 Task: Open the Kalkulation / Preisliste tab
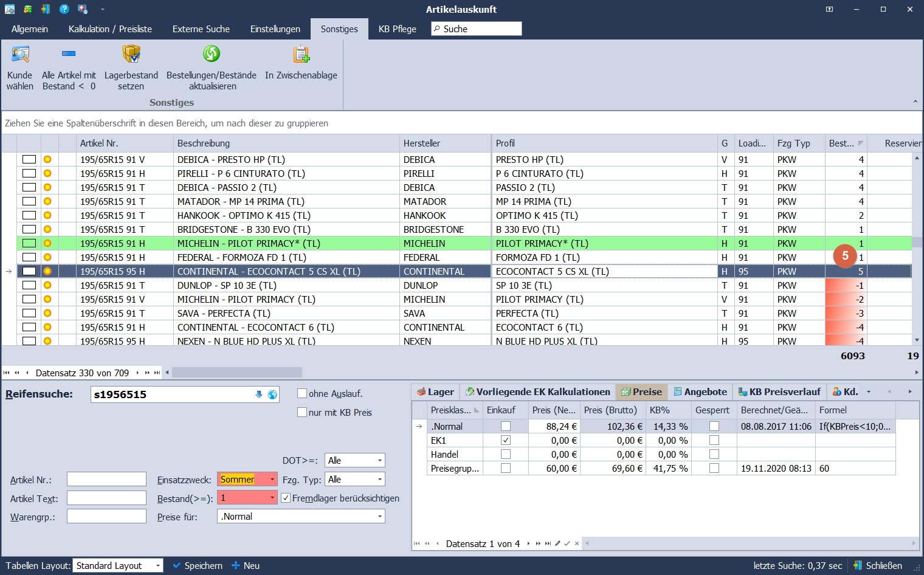(110, 29)
